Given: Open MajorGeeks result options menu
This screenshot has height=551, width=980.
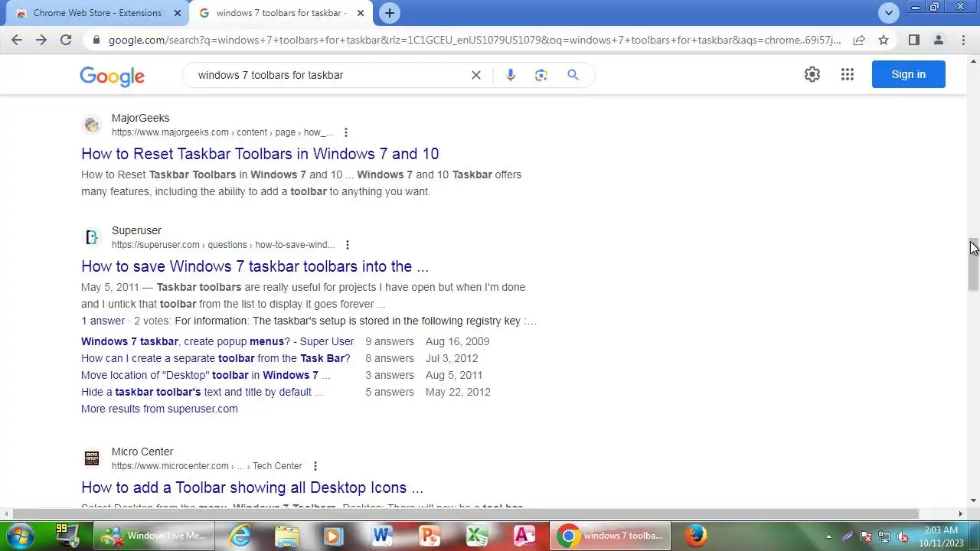Looking at the screenshot, I should click(346, 132).
